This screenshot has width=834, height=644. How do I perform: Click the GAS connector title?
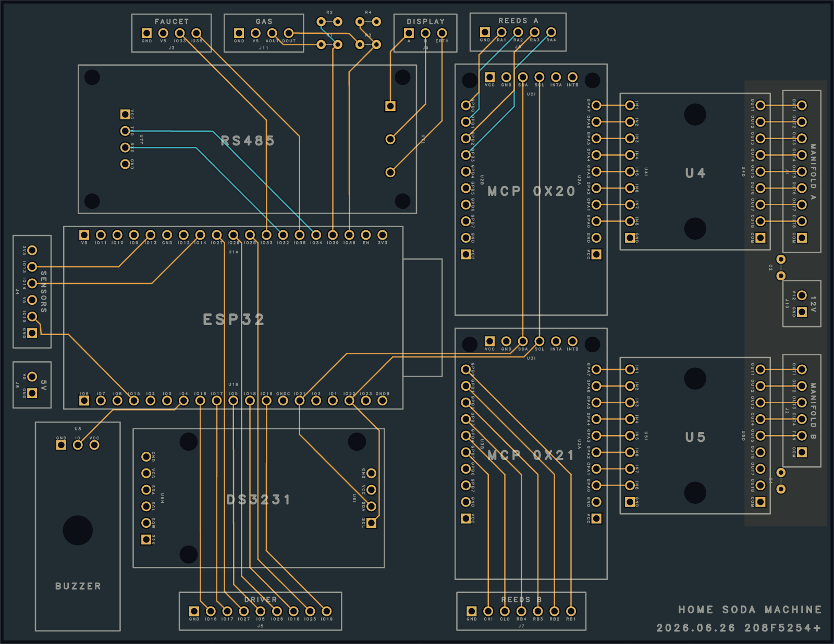pos(264,21)
